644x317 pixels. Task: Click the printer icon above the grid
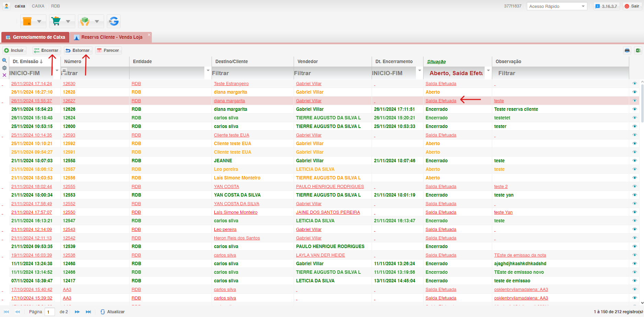tap(627, 50)
